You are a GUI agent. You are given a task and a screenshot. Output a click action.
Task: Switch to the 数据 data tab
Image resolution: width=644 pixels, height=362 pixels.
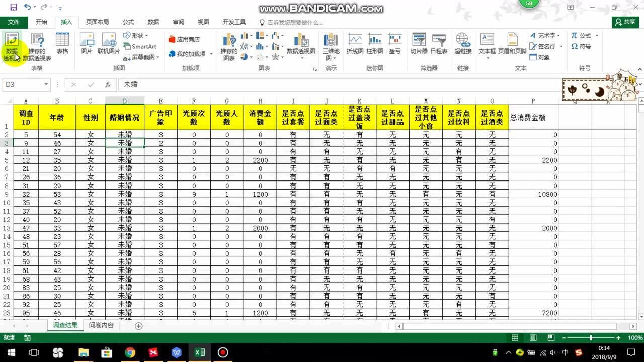(153, 22)
